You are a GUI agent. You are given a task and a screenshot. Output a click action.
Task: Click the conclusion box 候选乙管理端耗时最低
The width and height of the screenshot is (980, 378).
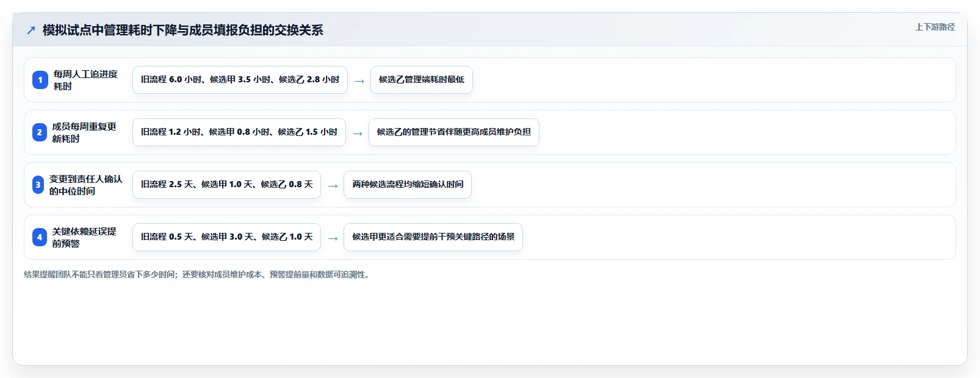(x=422, y=80)
